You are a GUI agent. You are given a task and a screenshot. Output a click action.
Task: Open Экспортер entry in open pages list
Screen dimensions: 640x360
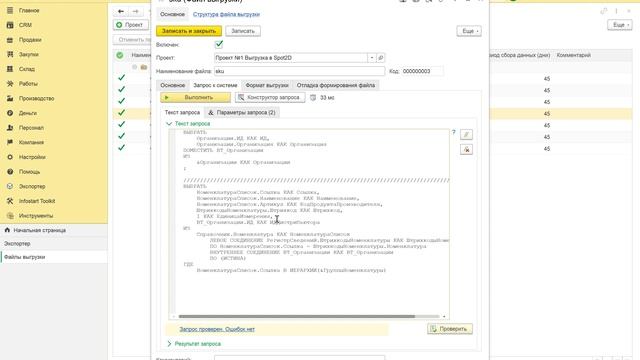(54, 244)
